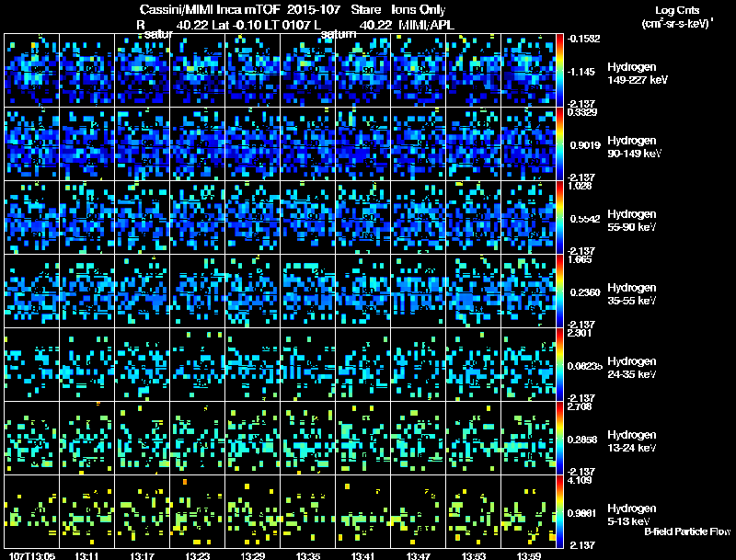The image size is (736, 560).
Task: Click the 0.08235 colorbar value
Action: pos(585,366)
